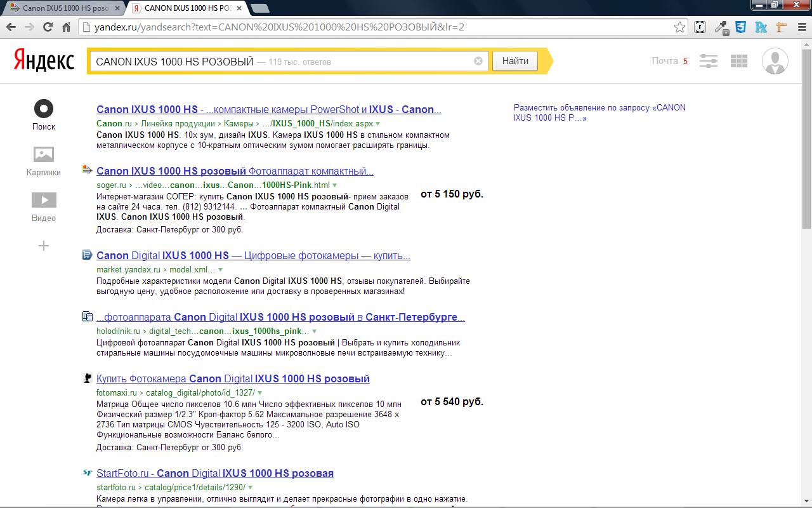Click Линейка продукции breadcrumb link
The image size is (812, 508).
pos(178,124)
